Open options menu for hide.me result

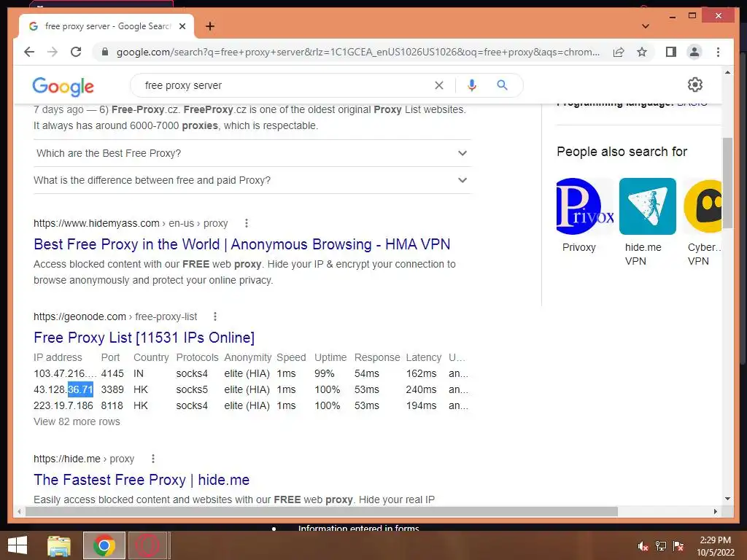click(x=153, y=459)
